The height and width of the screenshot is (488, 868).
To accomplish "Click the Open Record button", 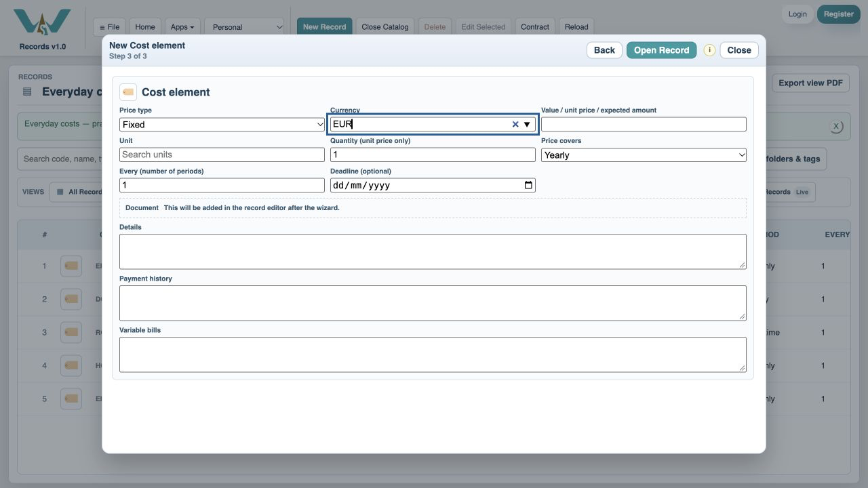I will pos(661,50).
